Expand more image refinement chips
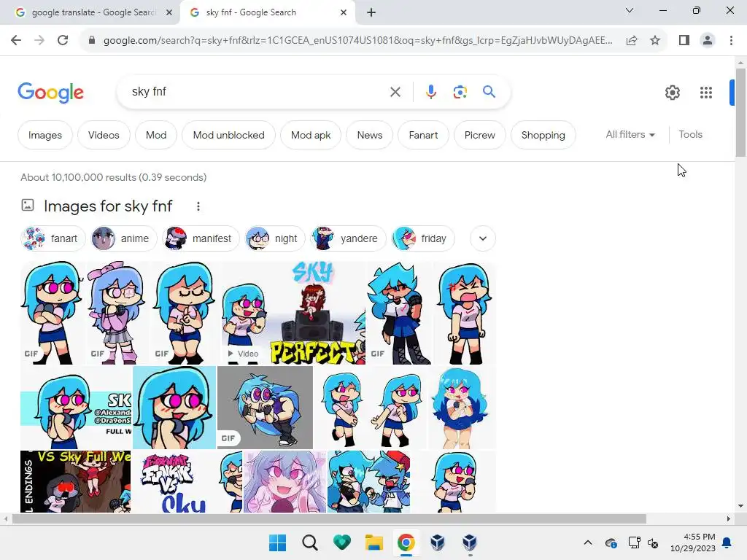 coord(483,238)
